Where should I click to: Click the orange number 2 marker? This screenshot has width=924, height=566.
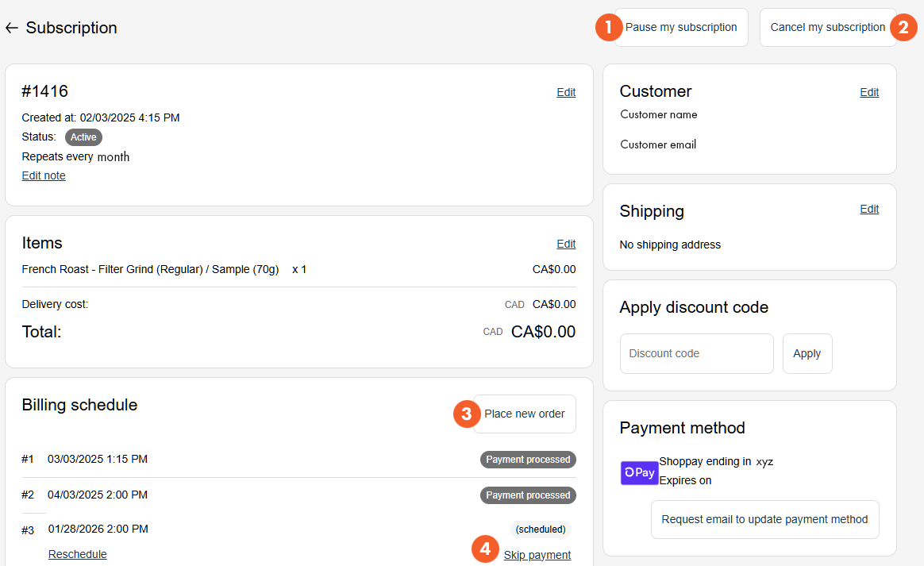point(903,28)
